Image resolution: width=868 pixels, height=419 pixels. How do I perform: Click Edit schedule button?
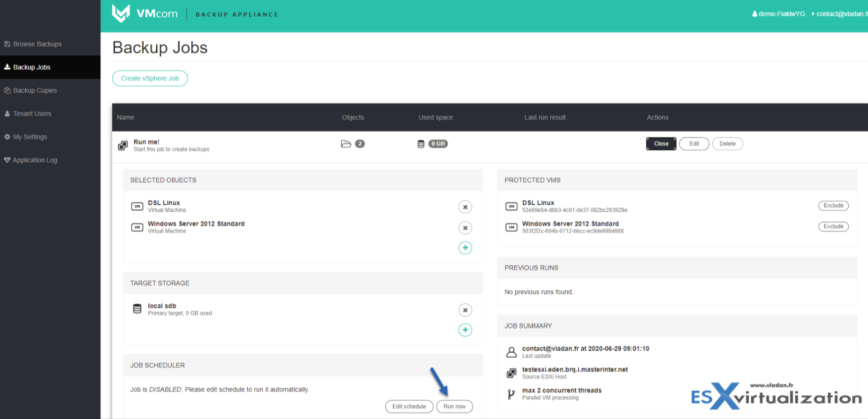tap(409, 407)
